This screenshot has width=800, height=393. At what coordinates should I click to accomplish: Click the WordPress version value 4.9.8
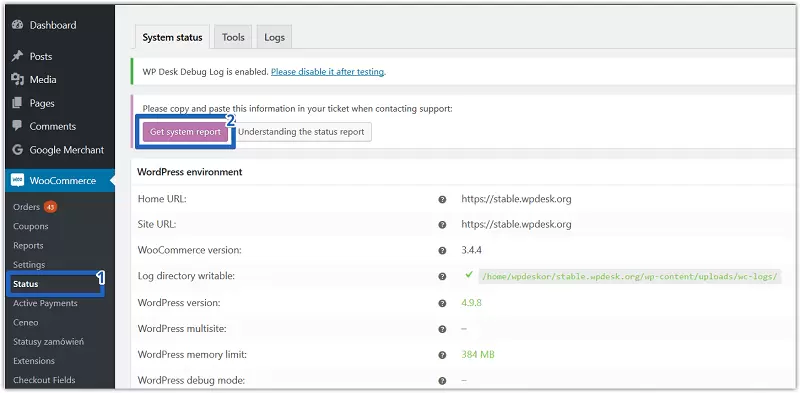471,303
